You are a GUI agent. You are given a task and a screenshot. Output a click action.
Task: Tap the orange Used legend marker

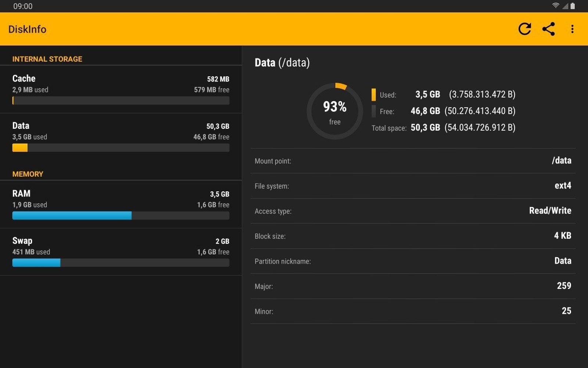pos(373,95)
